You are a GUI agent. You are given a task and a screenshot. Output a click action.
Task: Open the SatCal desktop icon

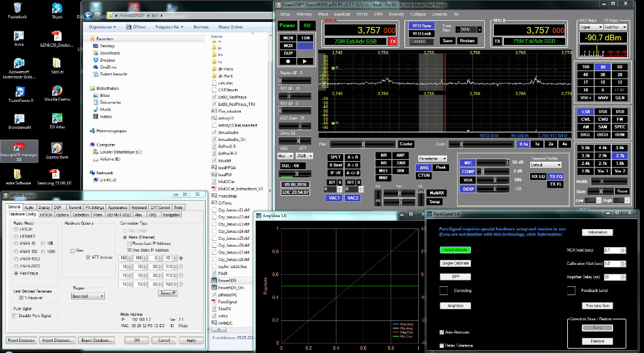click(x=57, y=65)
